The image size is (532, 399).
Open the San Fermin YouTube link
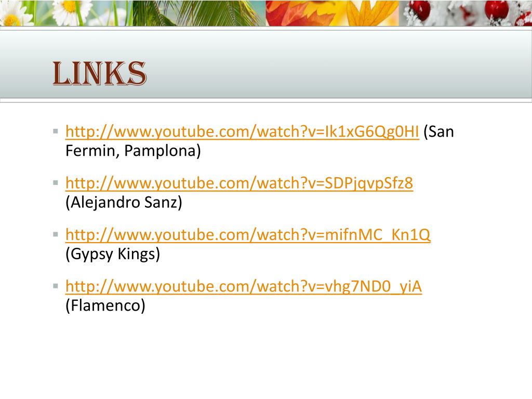[242, 131]
